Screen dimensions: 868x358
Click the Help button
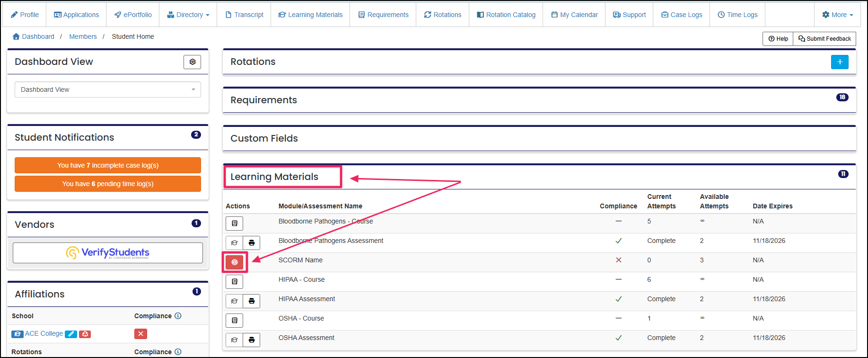pyautogui.click(x=778, y=39)
